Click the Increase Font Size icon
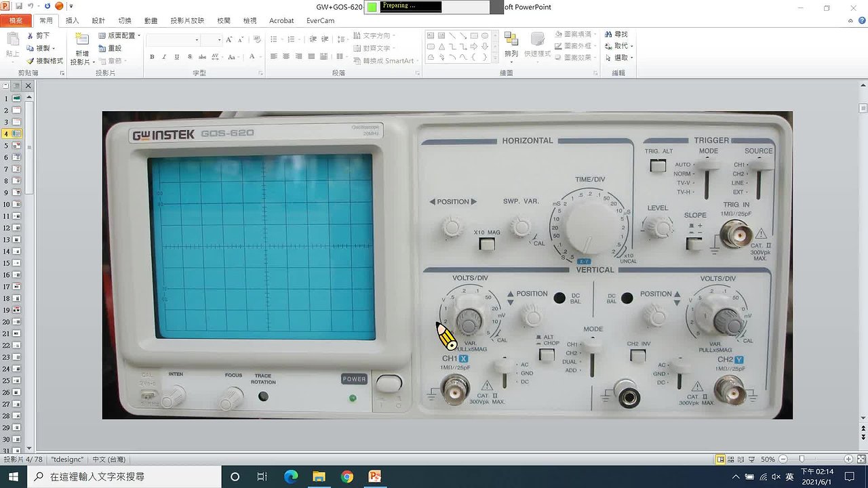Screen dimensions: 868x488 click(230, 40)
